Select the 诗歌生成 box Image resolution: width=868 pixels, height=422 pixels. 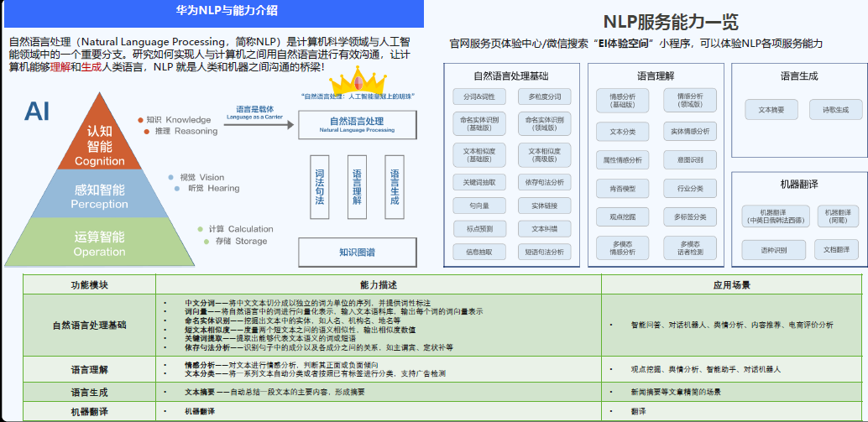pos(836,110)
